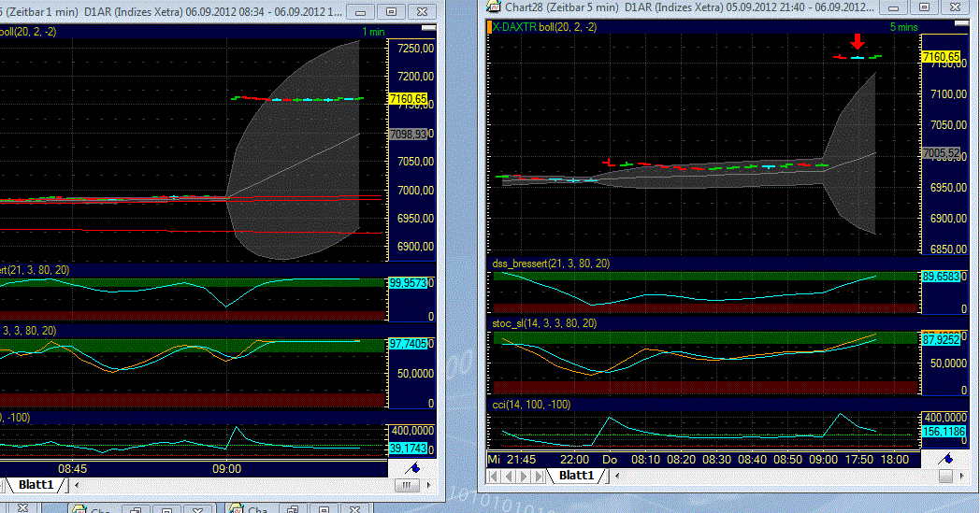Image resolution: width=980 pixels, height=513 pixels.
Task: Click 09:00 time label in 1 min chart
Action: point(226,469)
